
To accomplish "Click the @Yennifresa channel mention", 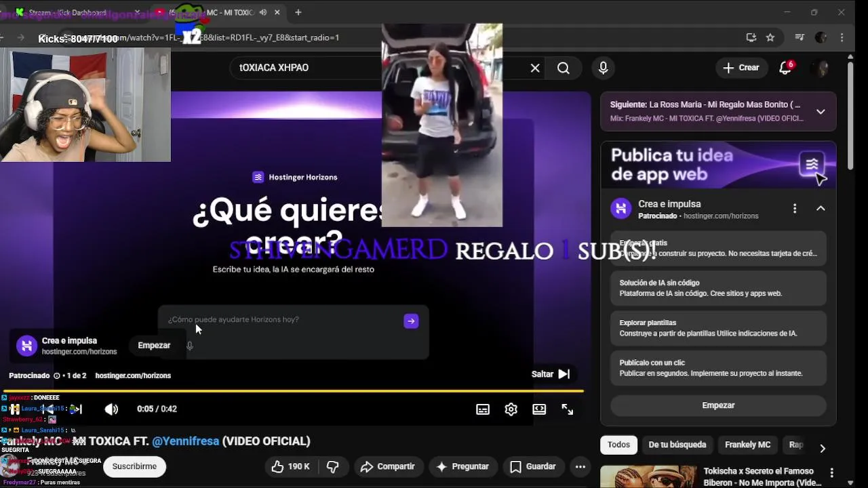I will pos(186,441).
